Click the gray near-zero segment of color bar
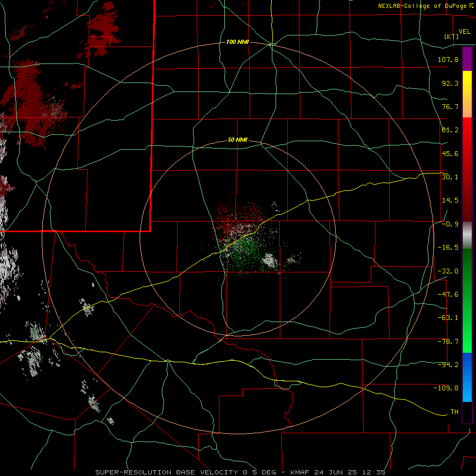 (467, 235)
